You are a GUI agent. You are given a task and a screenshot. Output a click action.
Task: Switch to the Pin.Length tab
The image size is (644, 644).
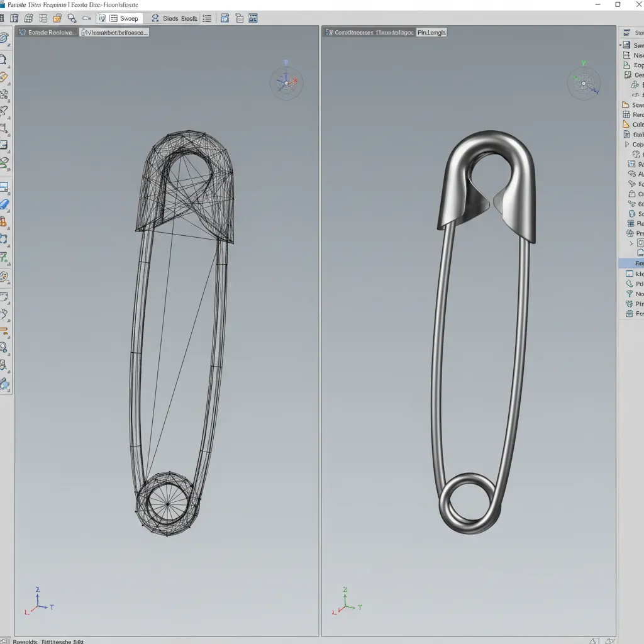431,32
